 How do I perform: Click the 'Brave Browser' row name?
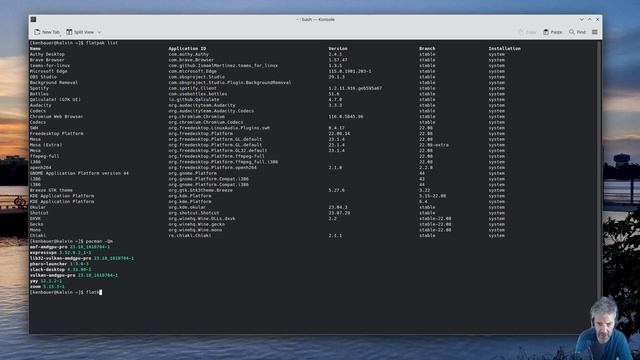pyautogui.click(x=47, y=60)
